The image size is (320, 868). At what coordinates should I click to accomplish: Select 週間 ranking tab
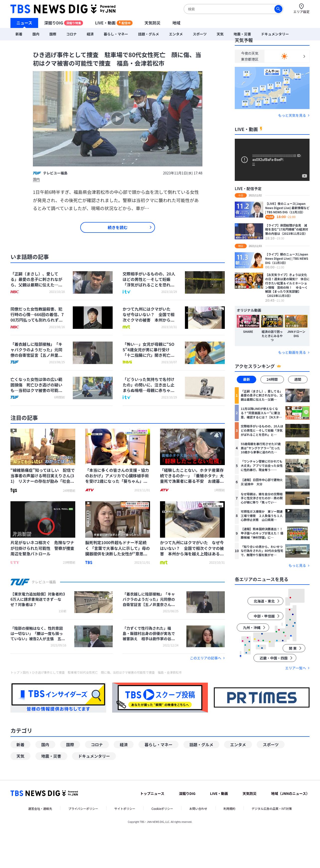coord(298,379)
